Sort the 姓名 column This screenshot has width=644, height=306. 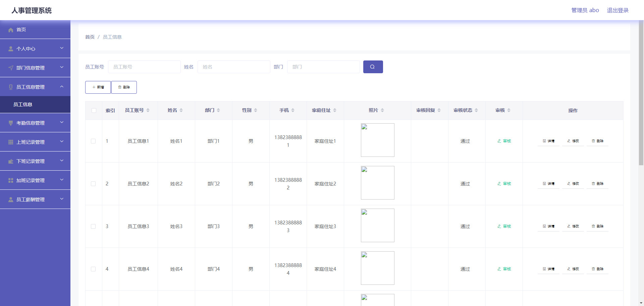(181, 110)
